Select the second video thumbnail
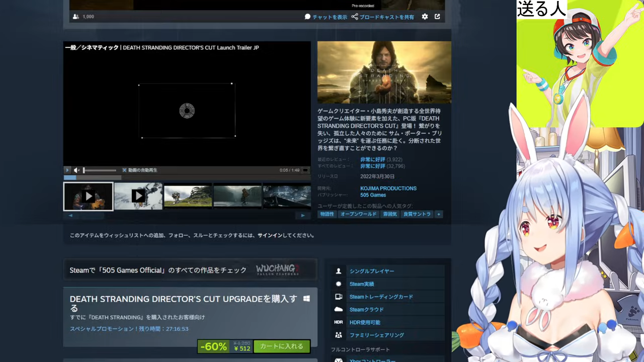Image resolution: width=644 pixels, height=362 pixels. pyautogui.click(x=138, y=196)
